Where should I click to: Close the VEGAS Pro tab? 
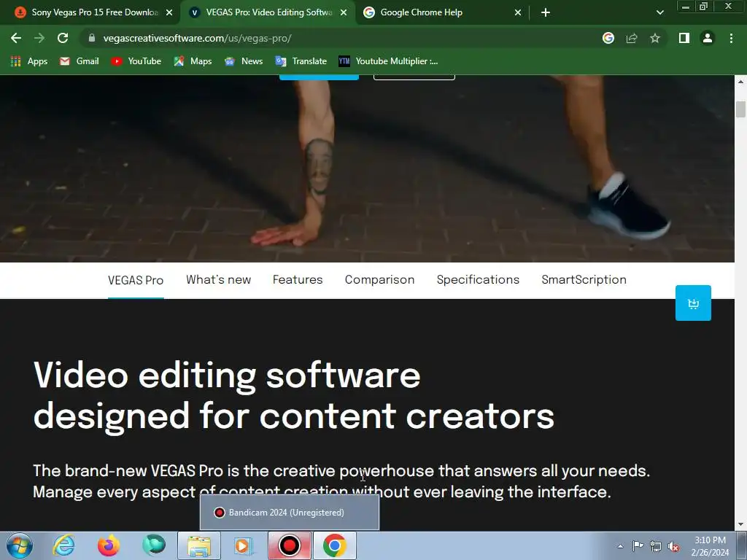(344, 12)
